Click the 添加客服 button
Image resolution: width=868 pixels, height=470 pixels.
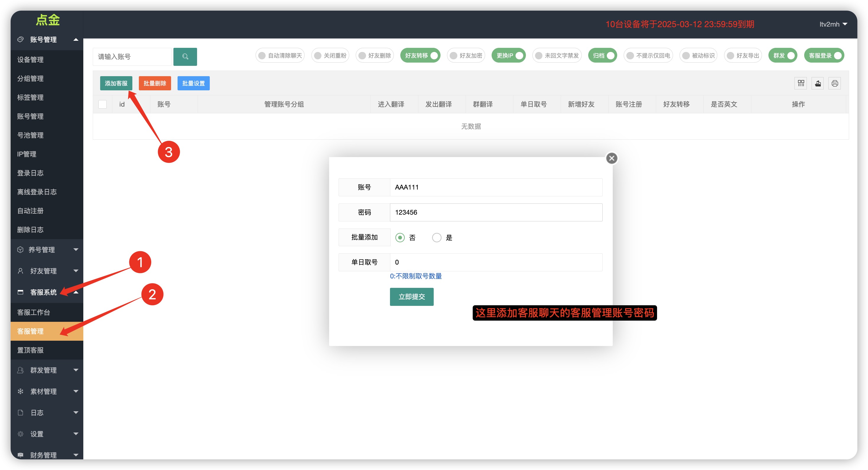tap(116, 83)
